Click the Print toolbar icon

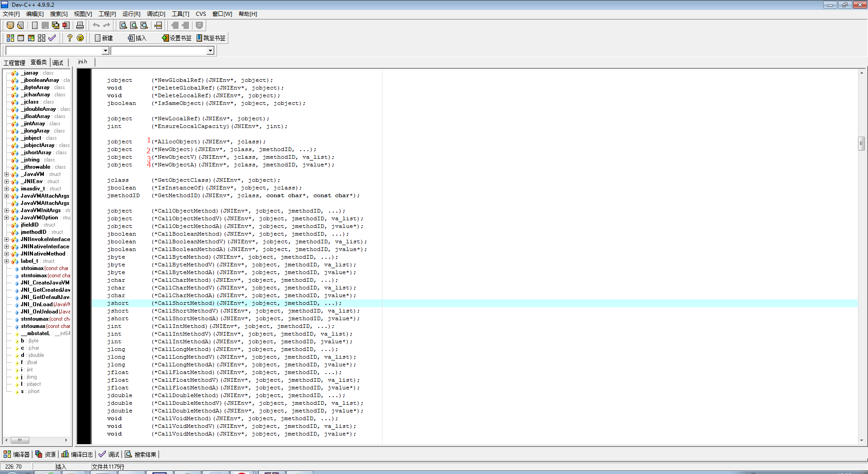click(80, 25)
